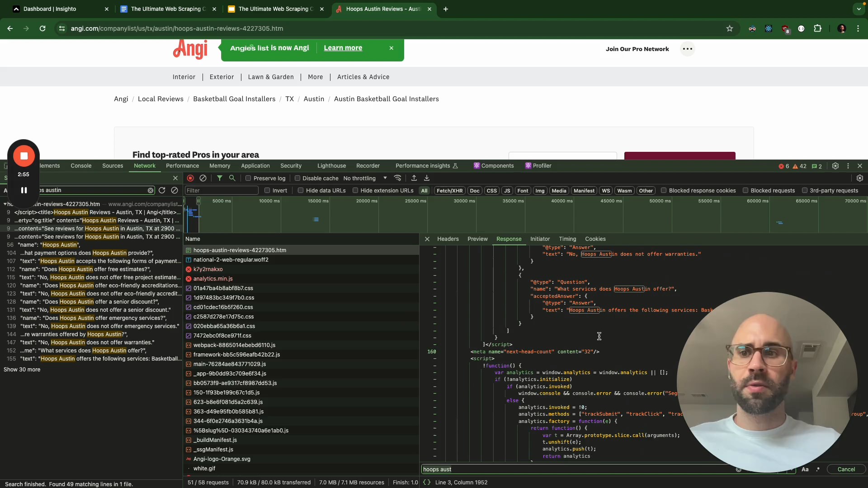Reload the Angi page
868x488 pixels.
point(42,28)
